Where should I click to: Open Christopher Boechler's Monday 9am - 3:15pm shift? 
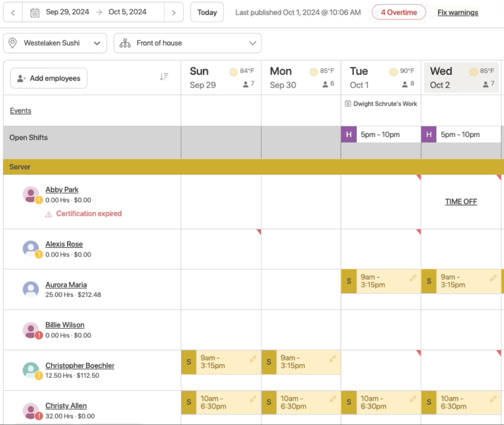click(301, 362)
